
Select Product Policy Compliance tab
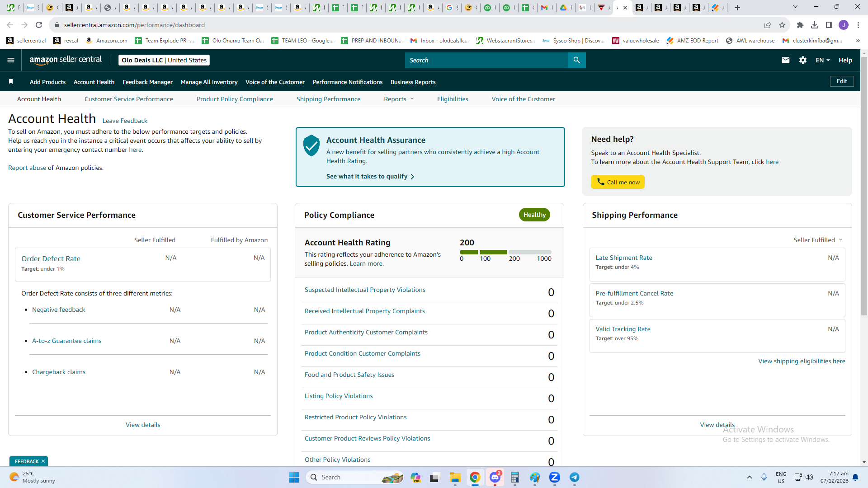pos(235,99)
